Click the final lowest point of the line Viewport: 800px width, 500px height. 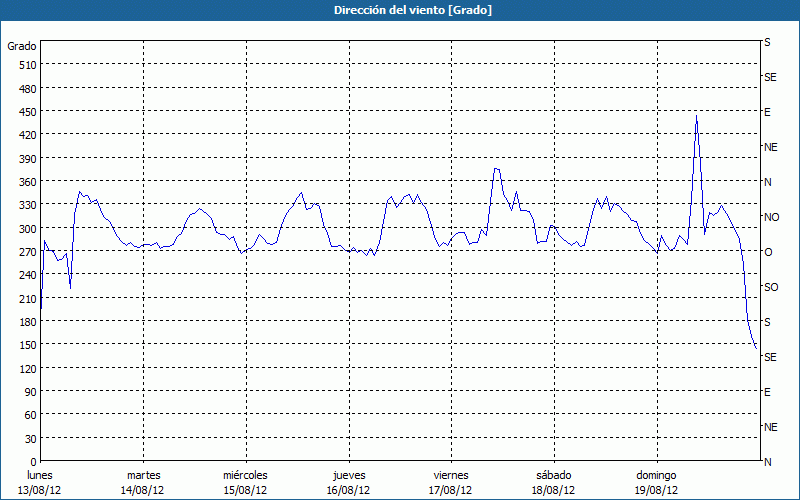click(x=757, y=348)
